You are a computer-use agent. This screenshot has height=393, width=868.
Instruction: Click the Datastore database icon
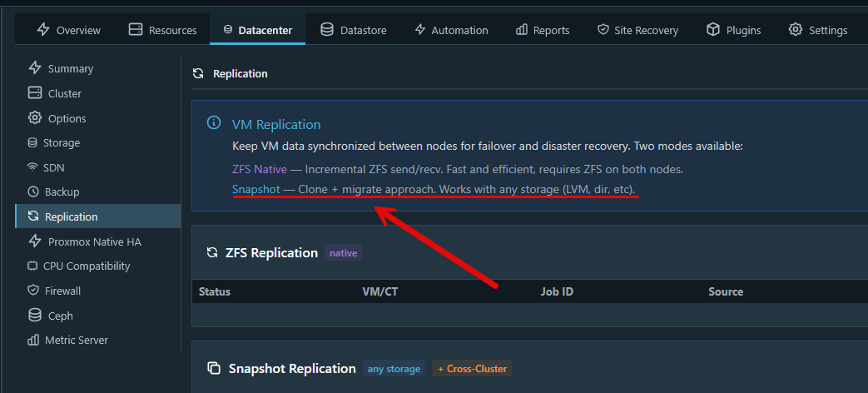click(x=327, y=30)
